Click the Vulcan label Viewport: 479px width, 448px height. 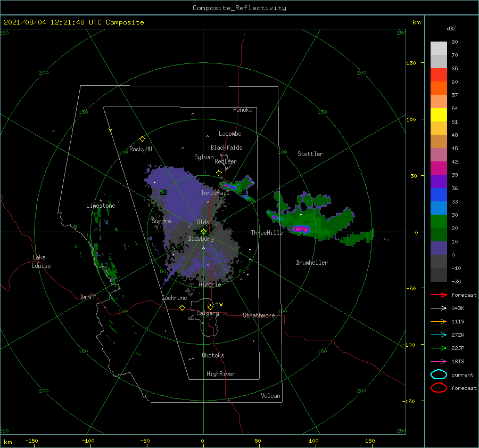(270, 396)
